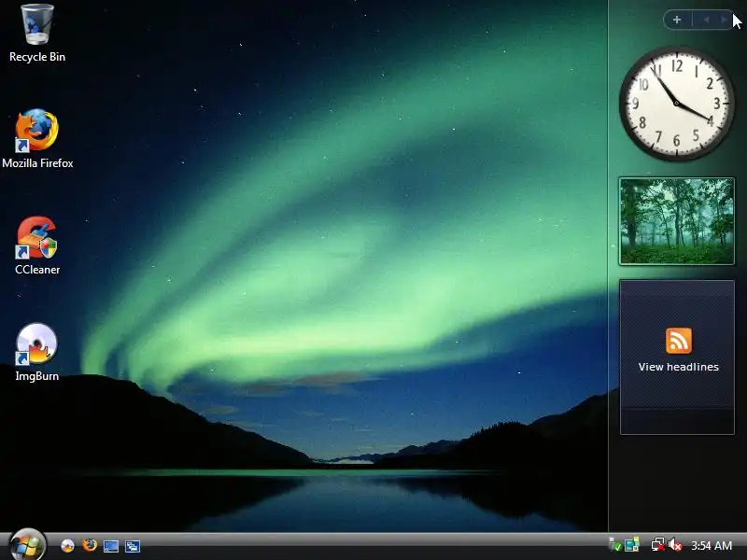The height and width of the screenshot is (560, 747).
Task: Select the Mozilla Firefox desktop shortcut
Action: tap(37, 139)
